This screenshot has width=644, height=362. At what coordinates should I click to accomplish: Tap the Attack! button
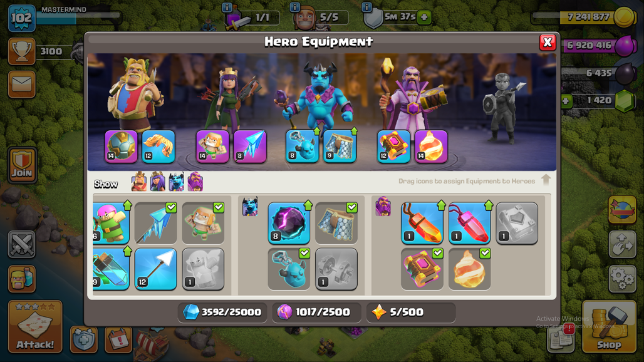35,326
